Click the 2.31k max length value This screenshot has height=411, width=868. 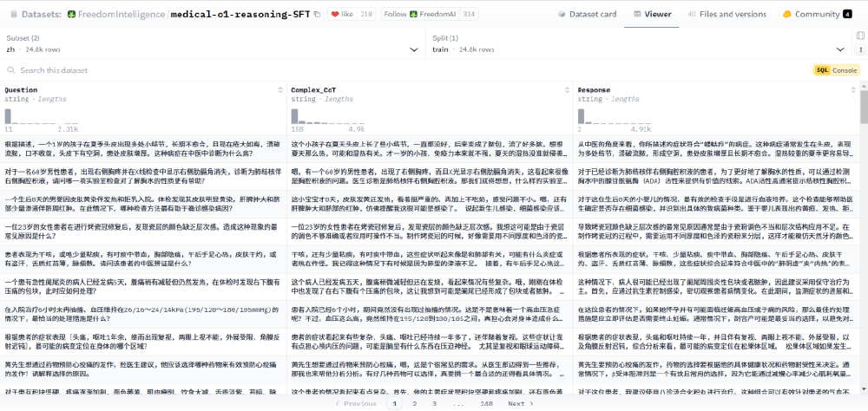pos(68,129)
